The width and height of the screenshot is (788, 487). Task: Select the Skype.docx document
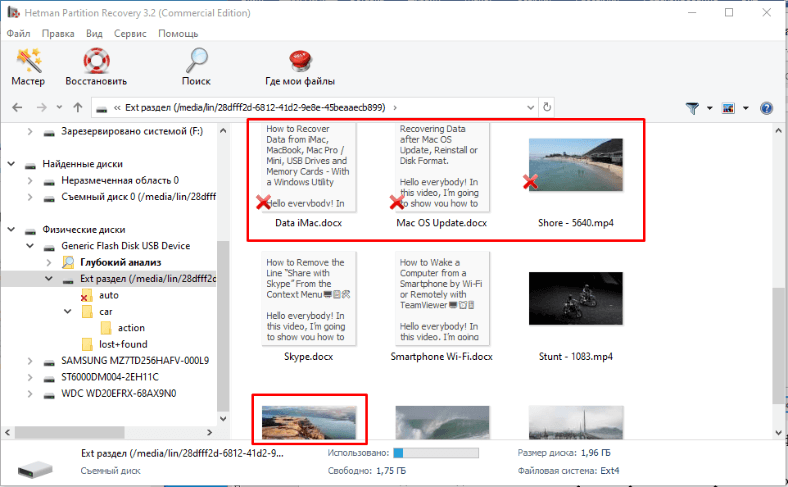coord(309,307)
